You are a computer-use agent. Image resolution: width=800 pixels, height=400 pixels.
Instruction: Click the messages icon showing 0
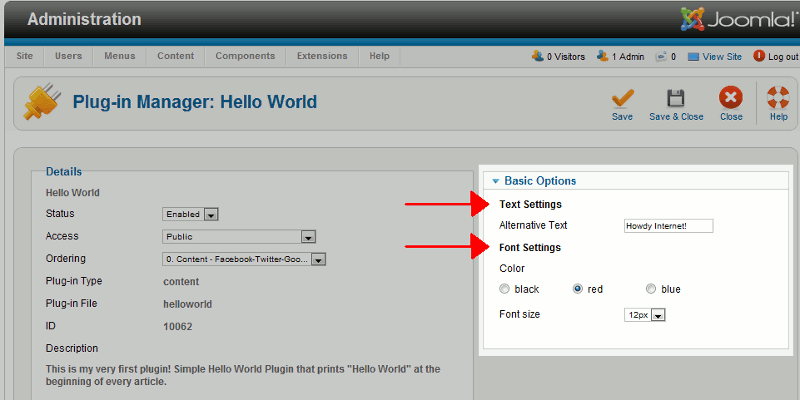(x=662, y=56)
